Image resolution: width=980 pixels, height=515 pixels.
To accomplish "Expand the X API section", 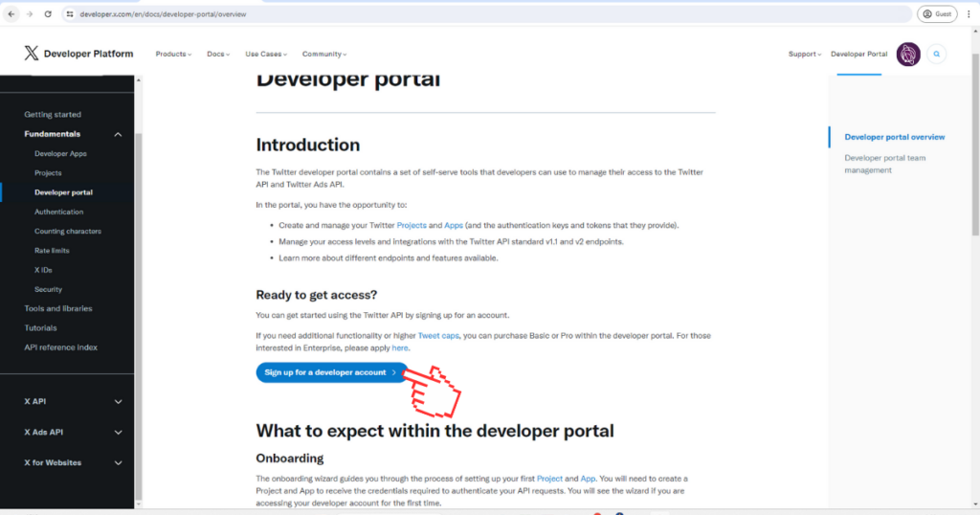I will [118, 402].
